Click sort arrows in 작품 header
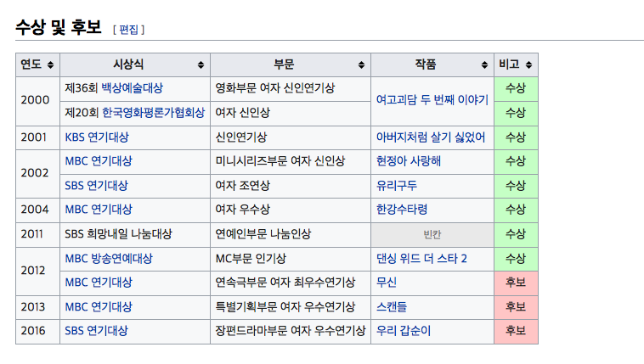 click(x=485, y=65)
